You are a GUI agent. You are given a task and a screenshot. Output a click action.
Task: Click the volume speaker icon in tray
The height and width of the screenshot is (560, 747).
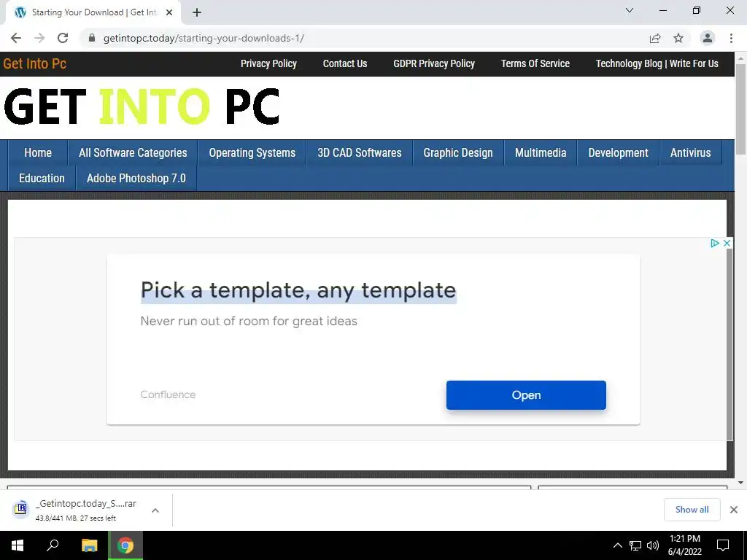[653, 545]
